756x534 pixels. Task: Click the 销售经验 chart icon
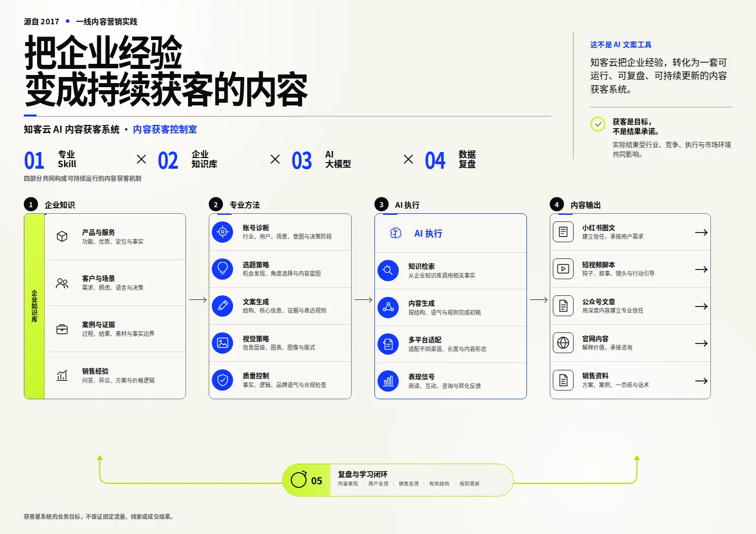click(62, 375)
